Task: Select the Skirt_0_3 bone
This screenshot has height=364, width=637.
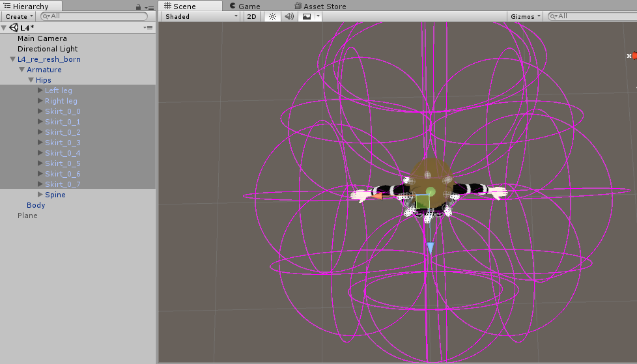Action: [63, 143]
